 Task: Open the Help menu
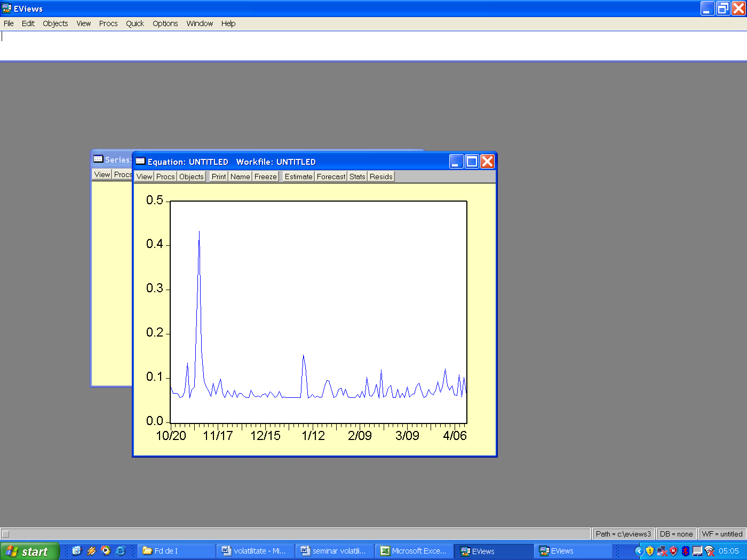228,23
